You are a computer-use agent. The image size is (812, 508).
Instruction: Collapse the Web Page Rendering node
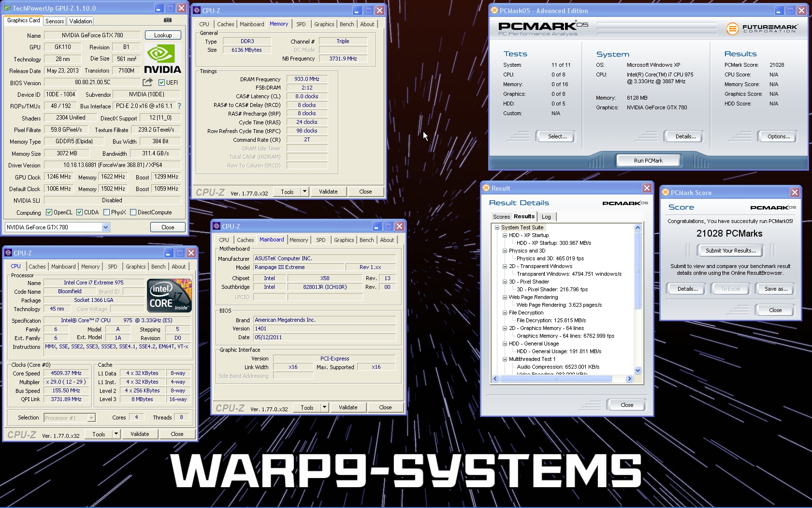505,297
